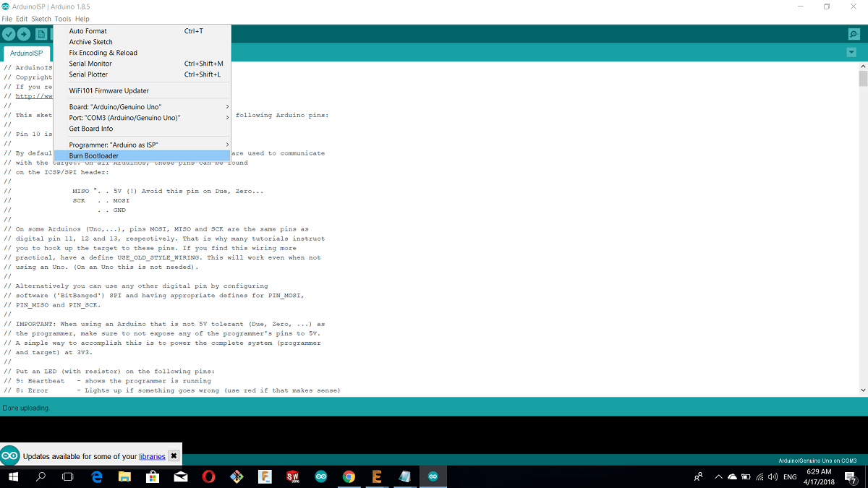Expand Programmer Arduino as ISP submenu

[x=142, y=145]
